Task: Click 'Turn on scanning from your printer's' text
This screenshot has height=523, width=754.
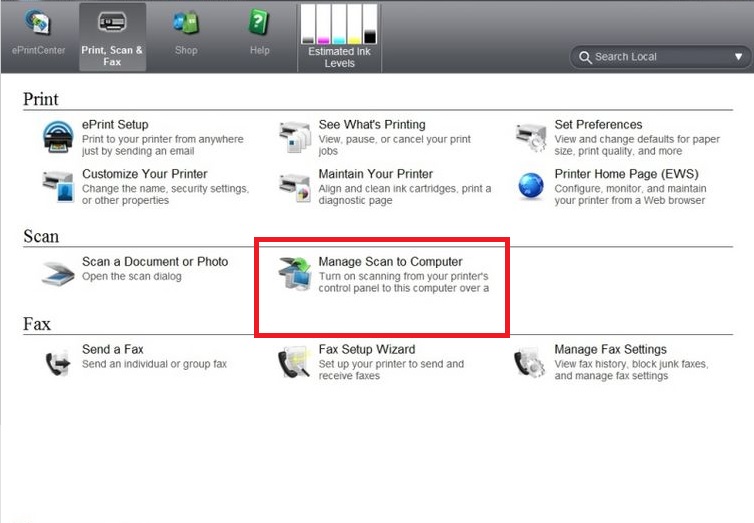Action: (x=403, y=283)
